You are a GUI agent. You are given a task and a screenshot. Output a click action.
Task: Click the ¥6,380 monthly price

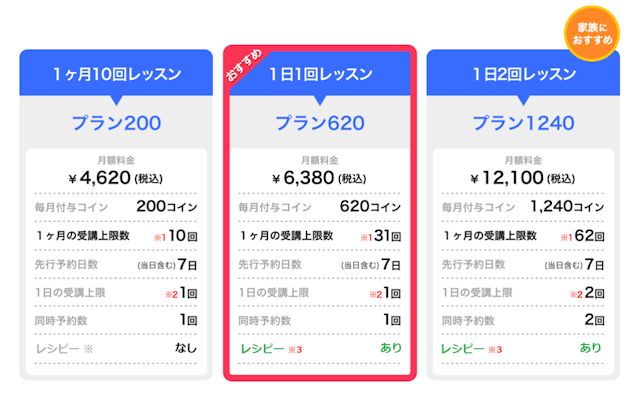320,178
